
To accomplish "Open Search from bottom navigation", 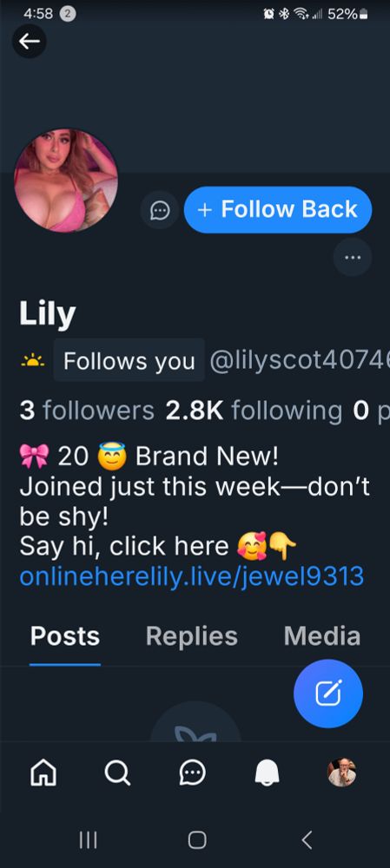I will (117, 773).
